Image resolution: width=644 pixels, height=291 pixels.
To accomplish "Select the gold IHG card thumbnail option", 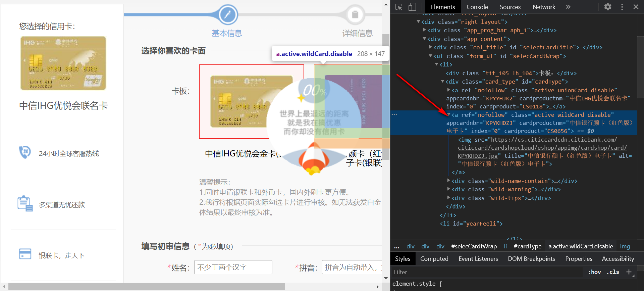I will point(252,101).
